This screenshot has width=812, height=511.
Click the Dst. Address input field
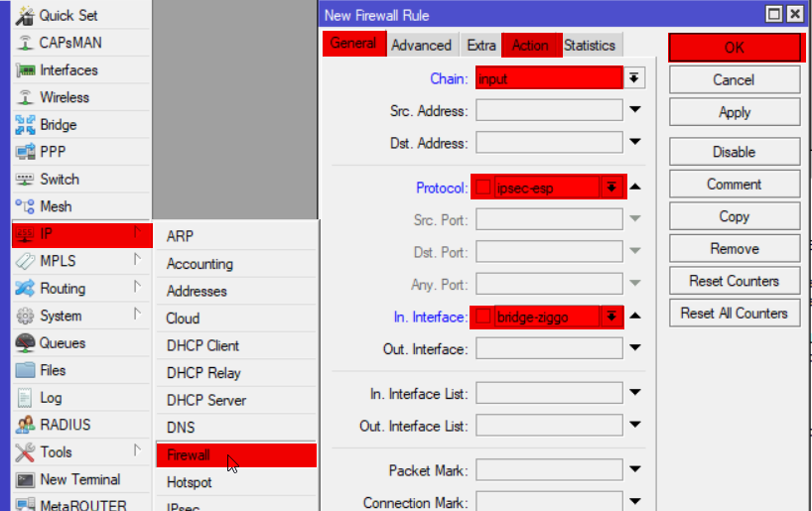click(x=549, y=143)
